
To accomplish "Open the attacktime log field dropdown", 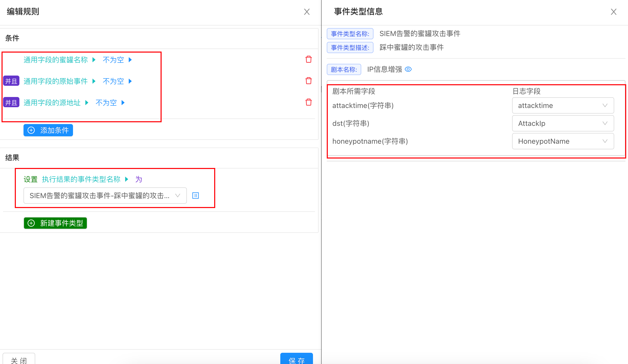I will [x=563, y=105].
